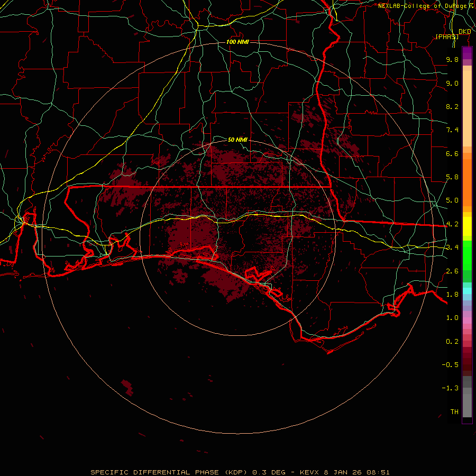476x476 pixels.
Task: Pick the pink segment of color bar
Action: tap(467, 321)
